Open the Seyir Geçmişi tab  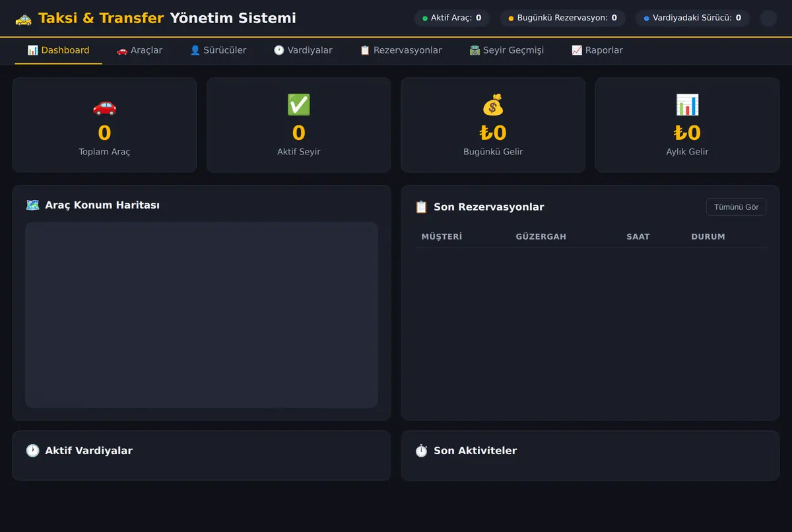(x=506, y=50)
